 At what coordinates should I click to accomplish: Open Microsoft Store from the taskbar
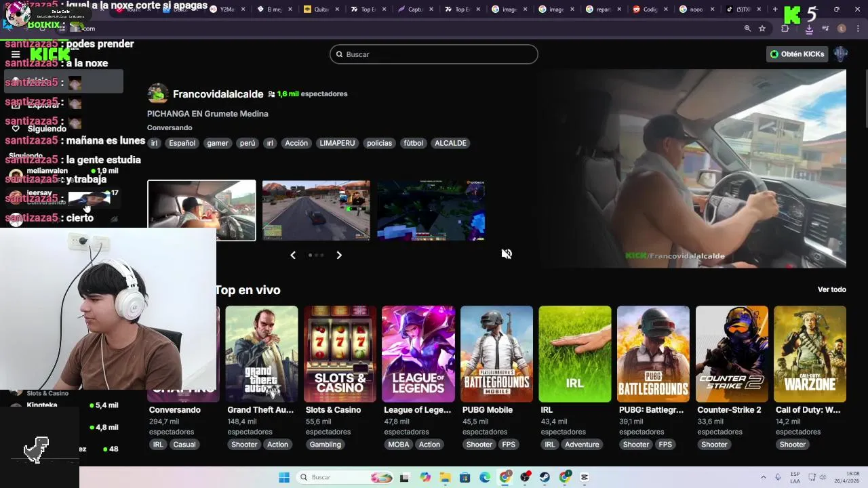pos(465,477)
